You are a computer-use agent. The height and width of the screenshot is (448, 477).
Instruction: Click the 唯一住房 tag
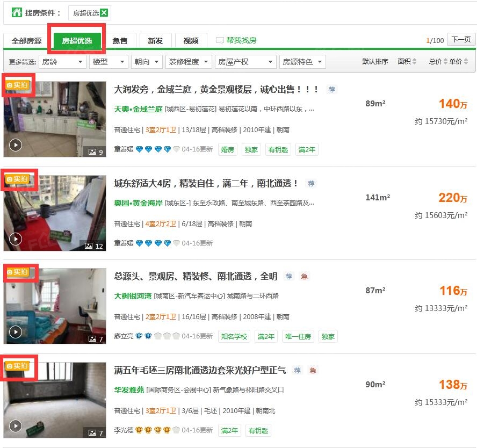coord(298,336)
